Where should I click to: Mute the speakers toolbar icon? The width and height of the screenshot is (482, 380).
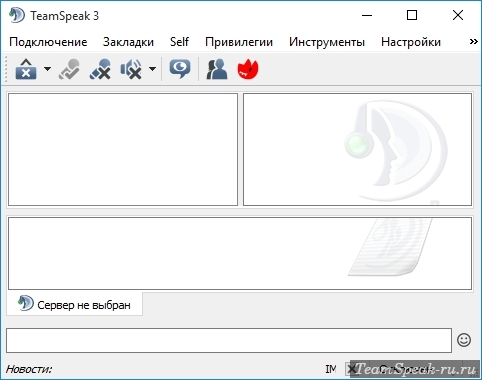click(131, 69)
